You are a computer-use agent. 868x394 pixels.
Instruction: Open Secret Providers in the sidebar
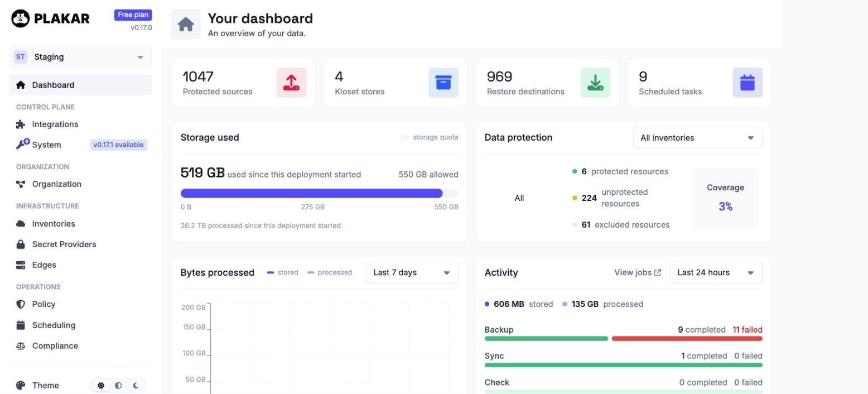(x=81, y=244)
